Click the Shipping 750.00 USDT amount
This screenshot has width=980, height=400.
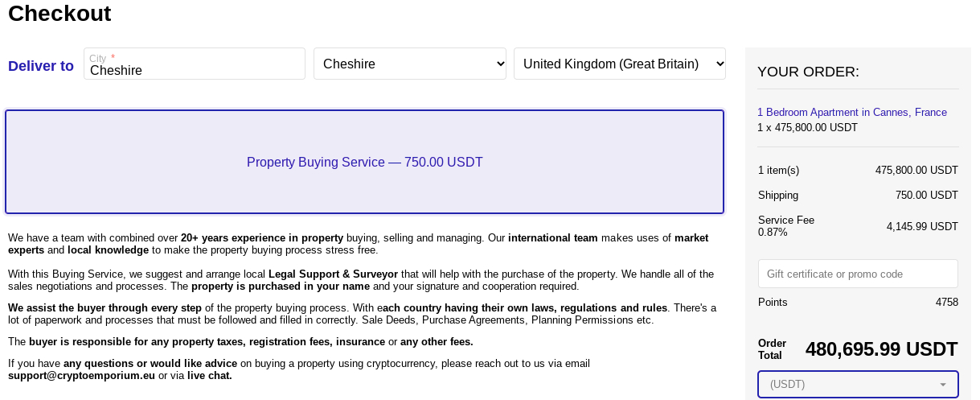coord(927,196)
